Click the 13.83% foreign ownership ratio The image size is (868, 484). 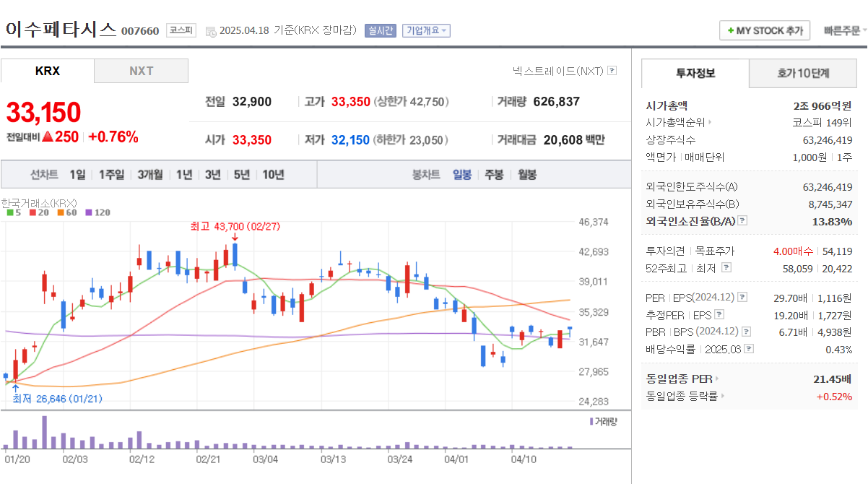click(x=832, y=221)
